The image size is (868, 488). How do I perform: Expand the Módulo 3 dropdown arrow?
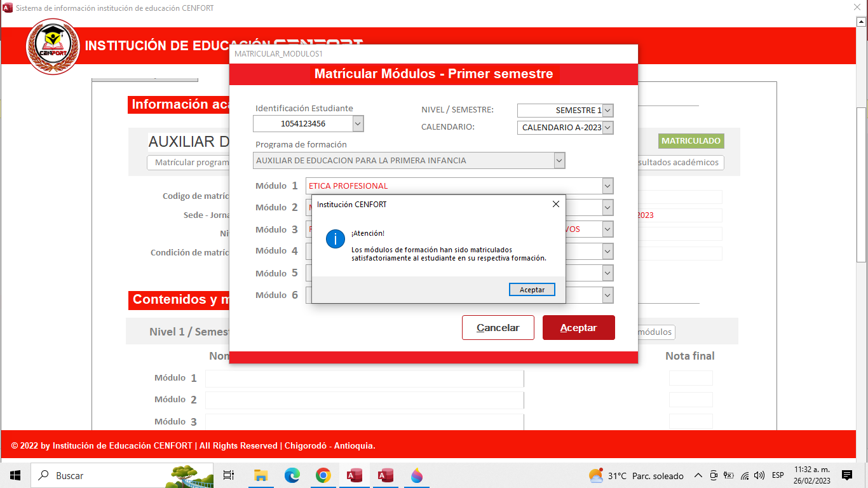[x=607, y=229]
